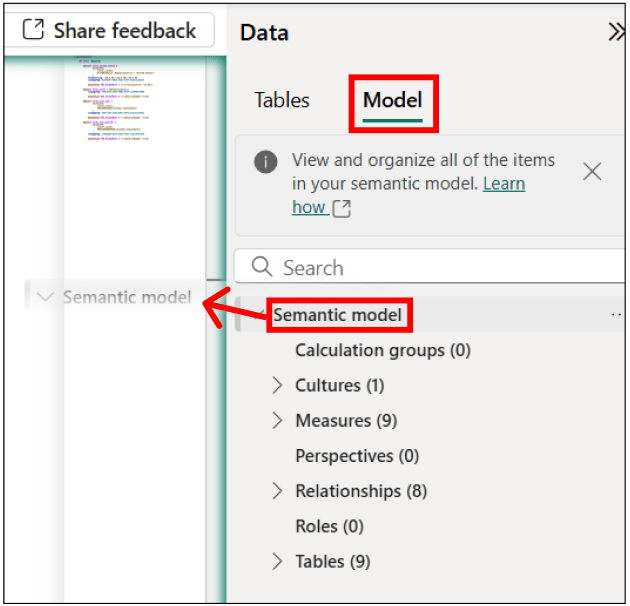Screen dimensions: 630x606
Task: Click the magnifying glass search icon
Action: (x=262, y=267)
